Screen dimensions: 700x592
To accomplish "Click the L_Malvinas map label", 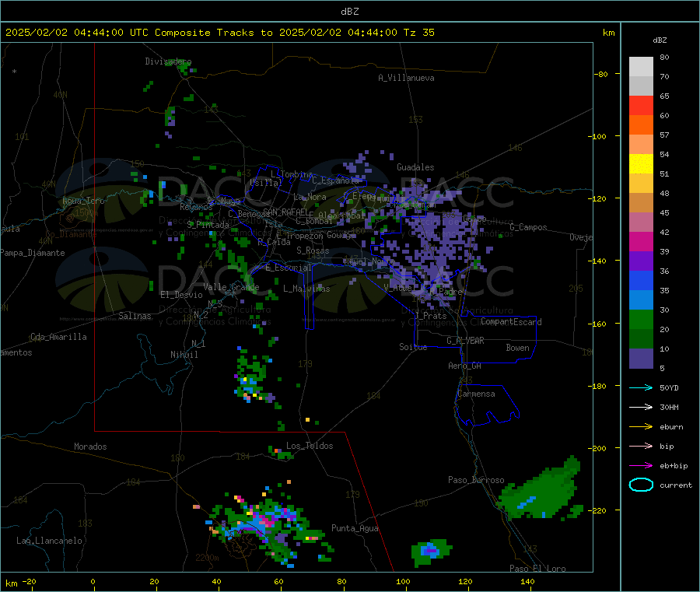I will click(306, 289).
